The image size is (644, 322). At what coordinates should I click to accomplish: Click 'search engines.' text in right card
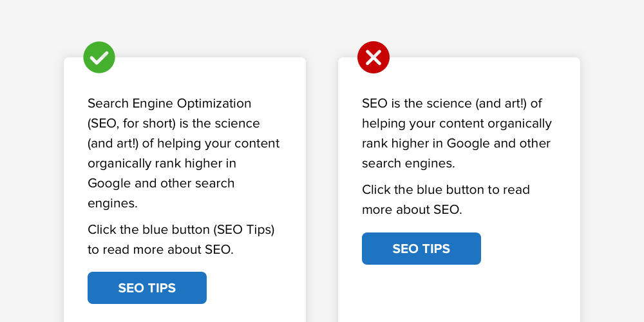click(x=408, y=163)
